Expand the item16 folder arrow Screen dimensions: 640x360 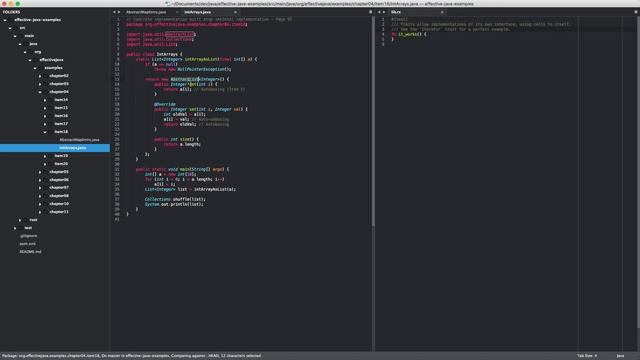(45, 116)
